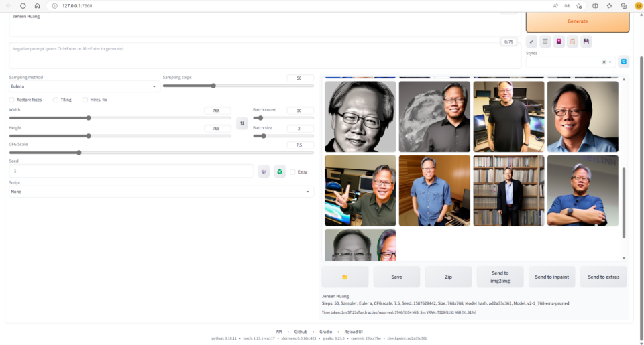Enable Restore faces
Screen dimensions: 644x345
[x=11, y=100]
